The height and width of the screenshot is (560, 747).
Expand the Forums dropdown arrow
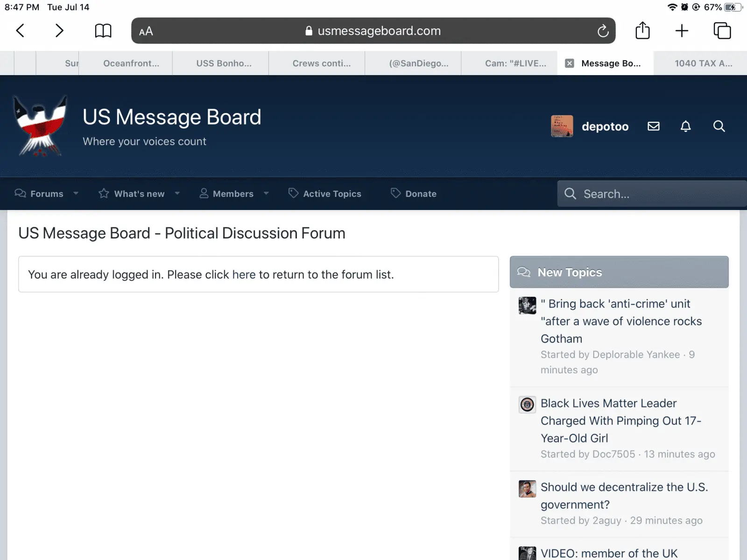(x=76, y=193)
